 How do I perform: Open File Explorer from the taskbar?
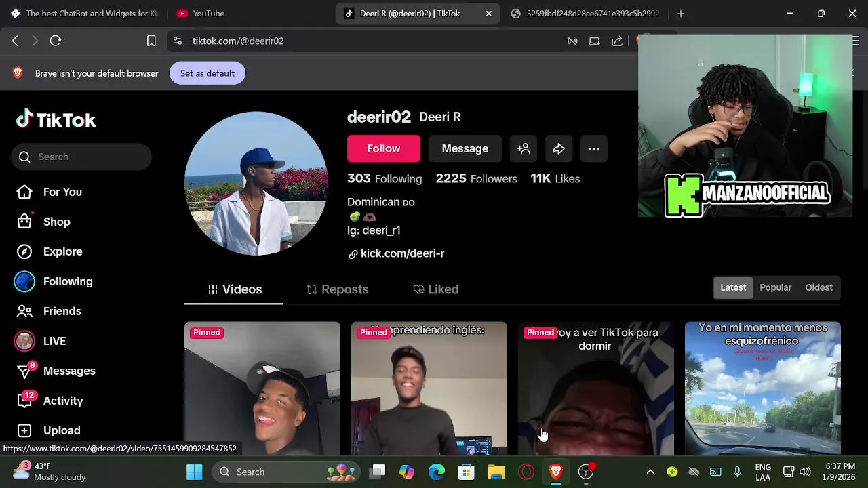496,472
